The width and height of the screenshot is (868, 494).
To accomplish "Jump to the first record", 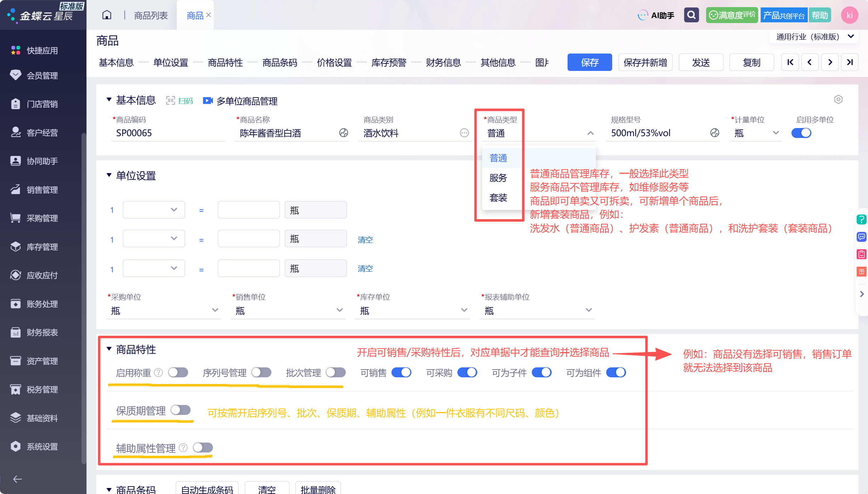I will pos(790,62).
